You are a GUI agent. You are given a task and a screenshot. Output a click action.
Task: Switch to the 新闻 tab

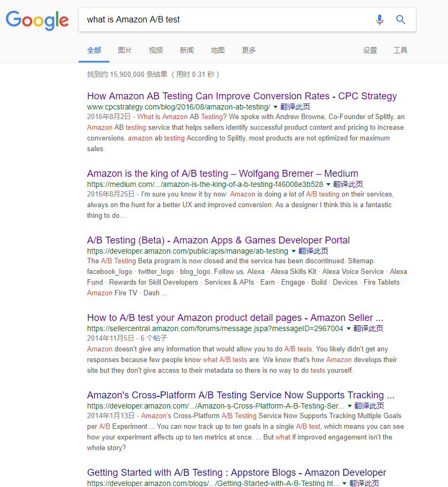click(187, 50)
